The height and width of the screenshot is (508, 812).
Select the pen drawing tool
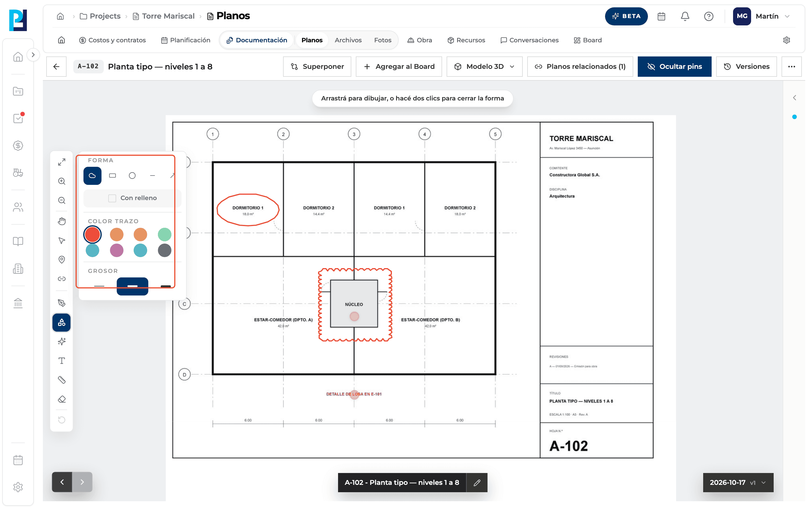click(62, 303)
